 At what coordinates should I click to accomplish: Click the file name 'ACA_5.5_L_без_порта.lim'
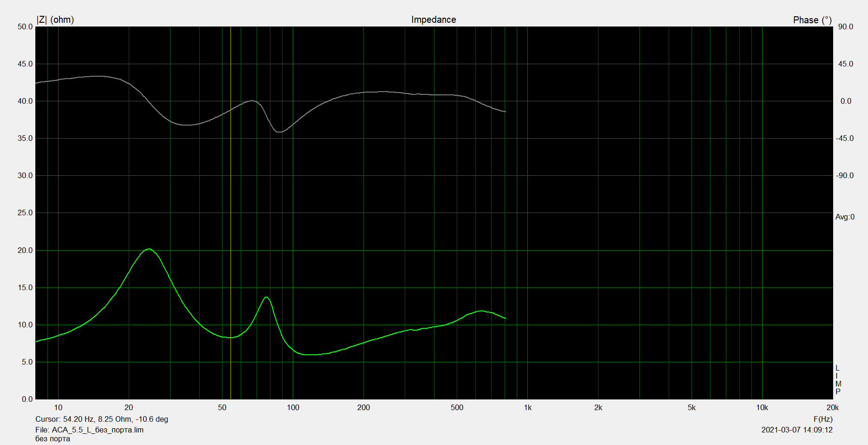[x=98, y=430]
